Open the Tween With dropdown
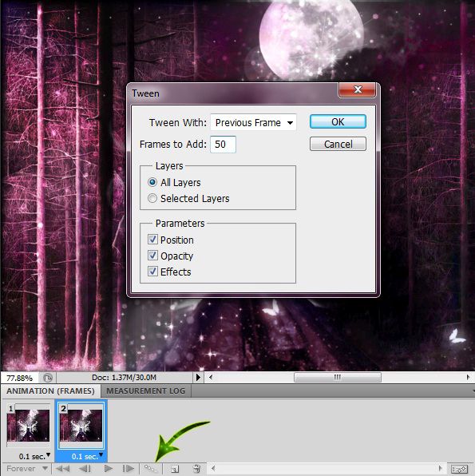The image size is (475, 476). [253, 122]
